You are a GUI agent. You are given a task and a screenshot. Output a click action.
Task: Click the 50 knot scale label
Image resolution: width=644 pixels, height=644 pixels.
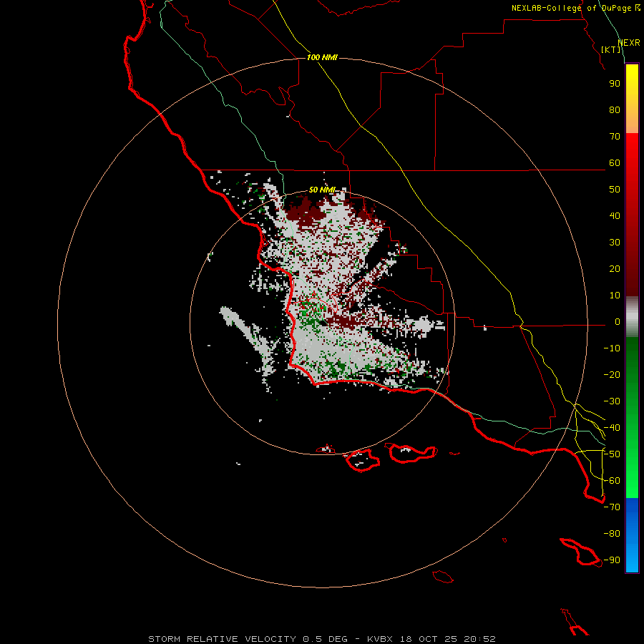click(x=615, y=190)
